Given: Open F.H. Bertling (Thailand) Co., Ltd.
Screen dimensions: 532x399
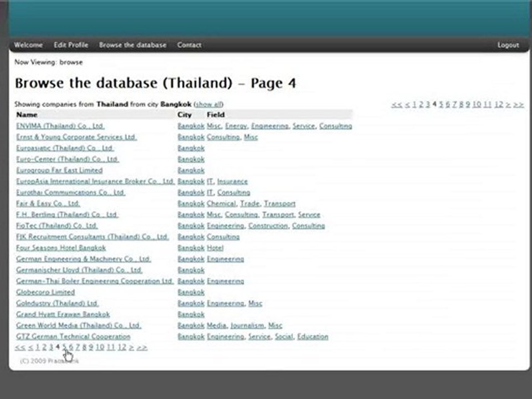Looking at the screenshot, I should 67,215.
